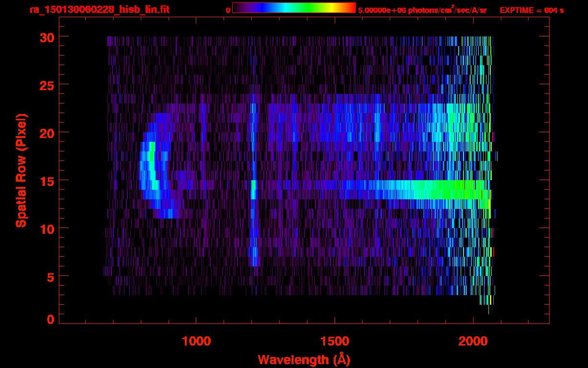Select the 2000 wavelength tick label

473,341
